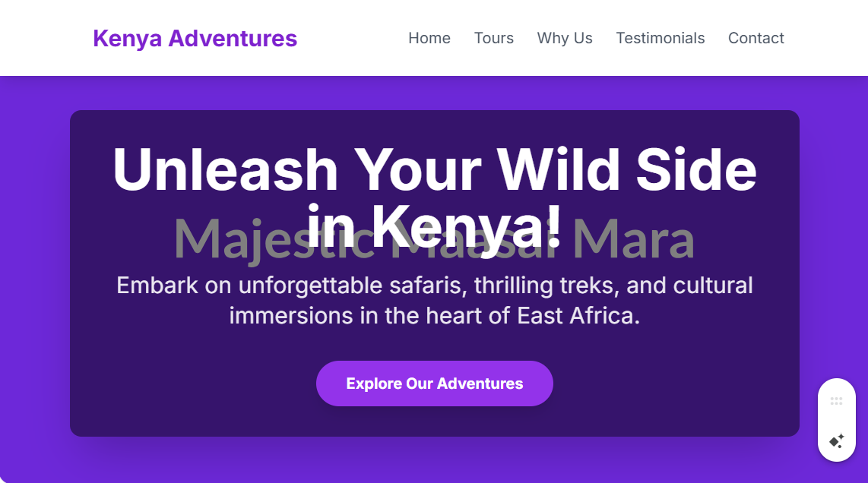Click the sparkle AI assistant icon
Viewport: 868px width, 483px height.
[x=836, y=440]
